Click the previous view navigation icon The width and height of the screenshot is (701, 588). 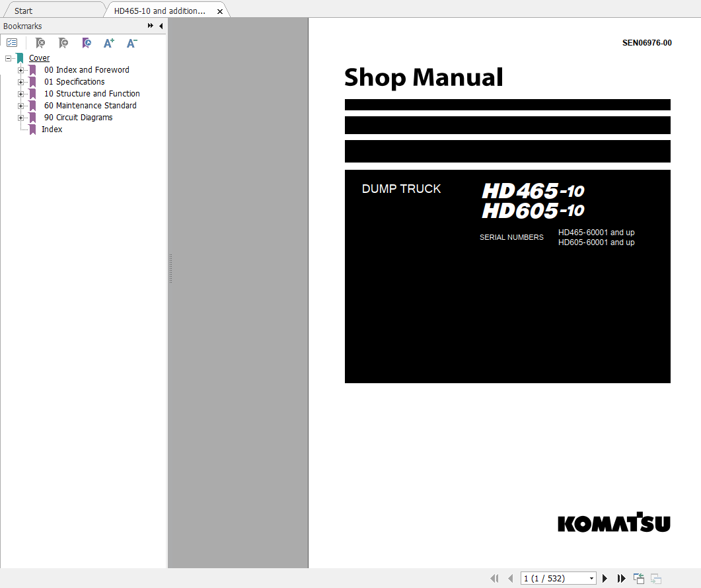point(639,578)
